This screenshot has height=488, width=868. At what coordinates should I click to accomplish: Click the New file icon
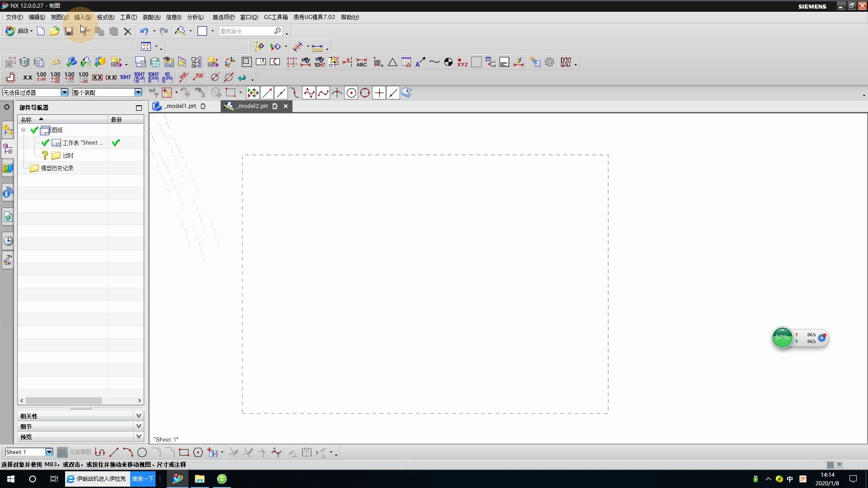pos(41,31)
